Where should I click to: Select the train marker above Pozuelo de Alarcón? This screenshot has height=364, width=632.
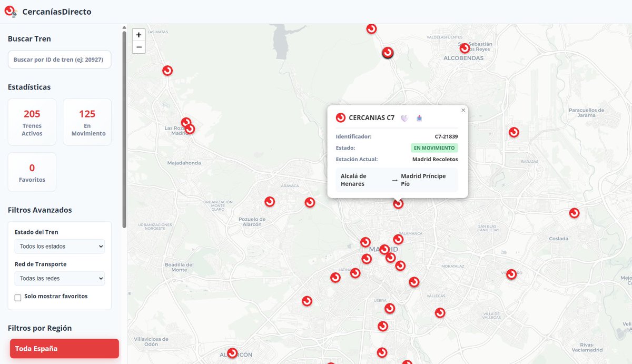[269, 202]
